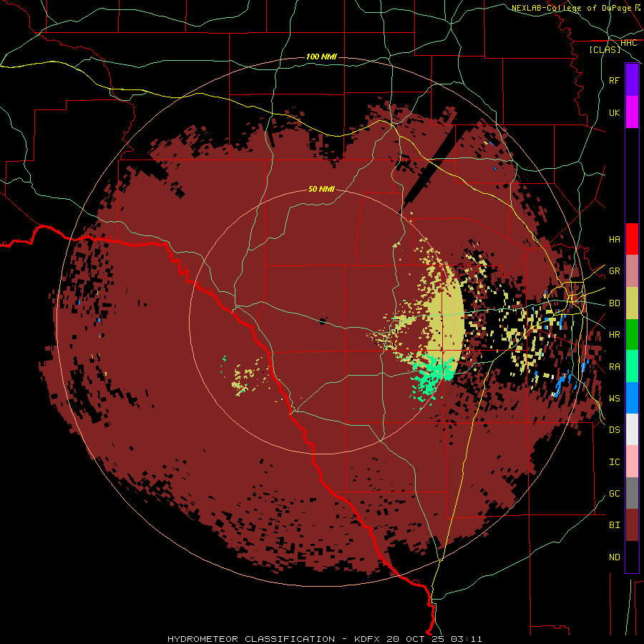Click the RF legend label

click(x=614, y=80)
